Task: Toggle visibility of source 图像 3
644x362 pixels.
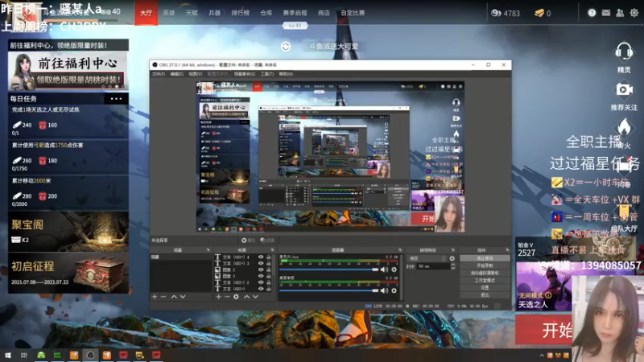Action: (260, 276)
